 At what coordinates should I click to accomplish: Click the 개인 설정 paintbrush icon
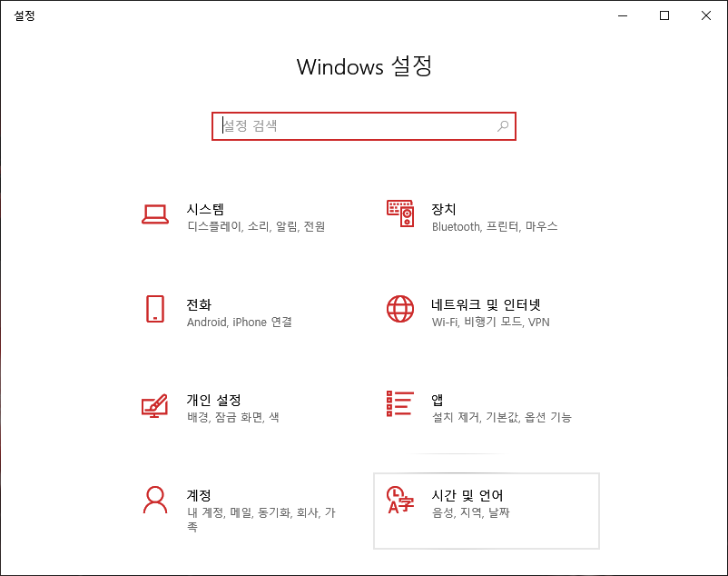(x=154, y=405)
